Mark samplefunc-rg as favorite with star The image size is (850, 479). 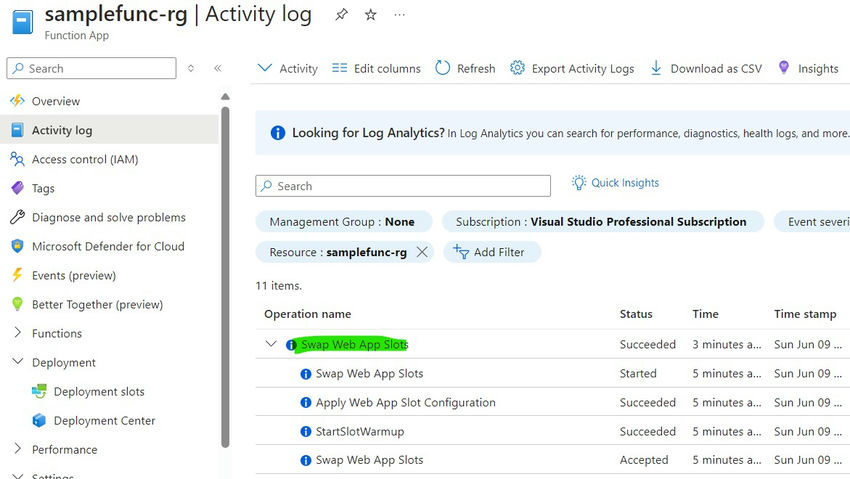coord(371,15)
